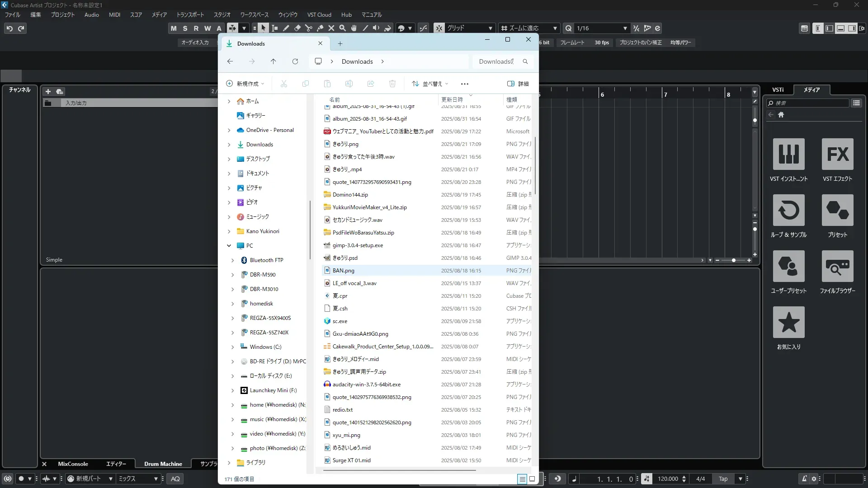Image resolution: width=868 pixels, height=488 pixels.
Task: Open the Favorites star tile
Action: click(x=788, y=322)
